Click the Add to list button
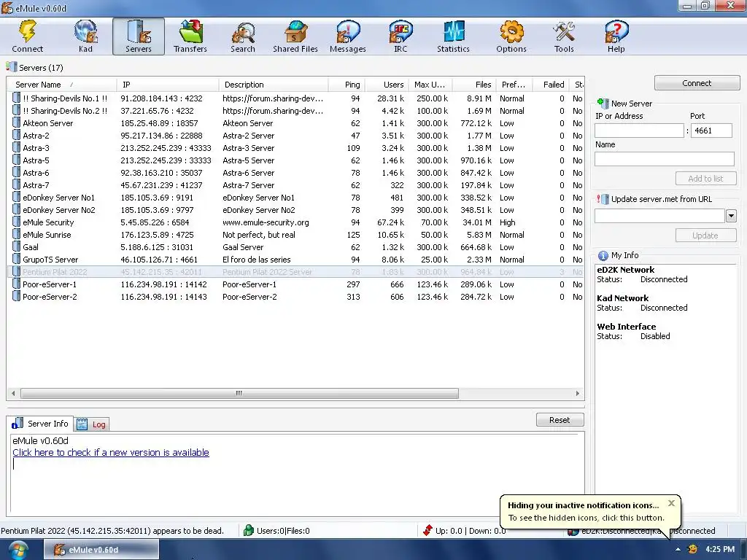 pos(705,179)
